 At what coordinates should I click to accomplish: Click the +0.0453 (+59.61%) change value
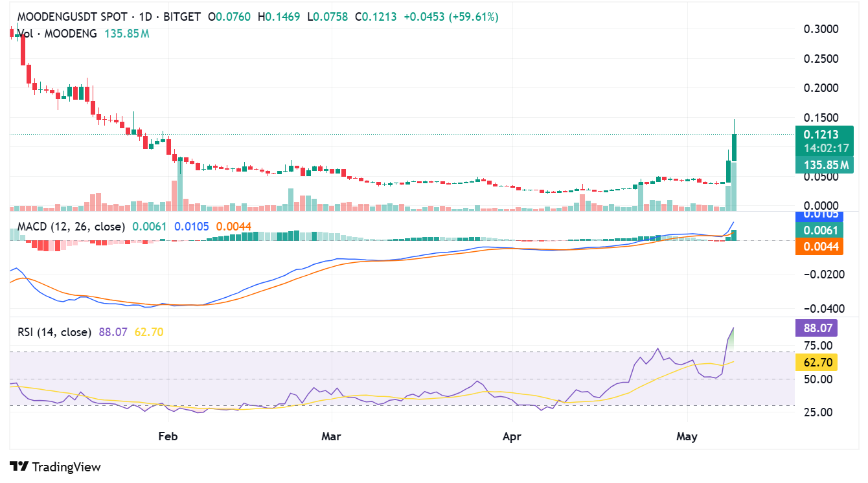point(451,17)
